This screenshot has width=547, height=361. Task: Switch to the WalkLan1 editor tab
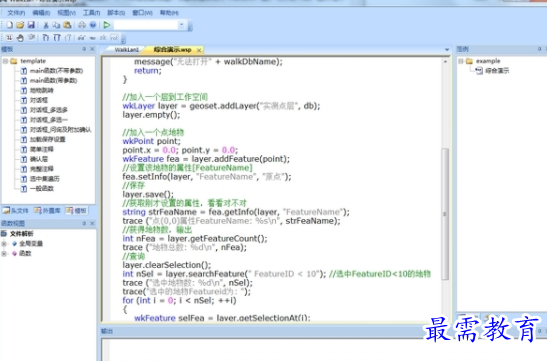(126, 50)
